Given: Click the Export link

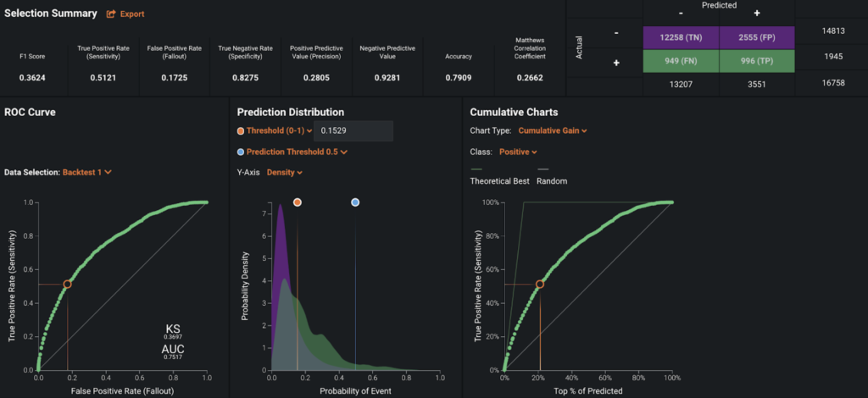Looking at the screenshot, I should [132, 14].
